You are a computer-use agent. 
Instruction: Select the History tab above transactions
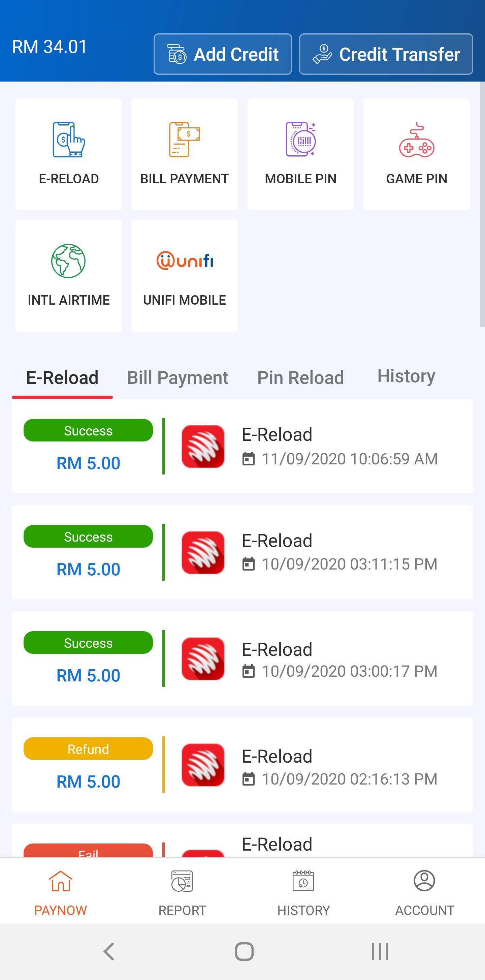[406, 376]
